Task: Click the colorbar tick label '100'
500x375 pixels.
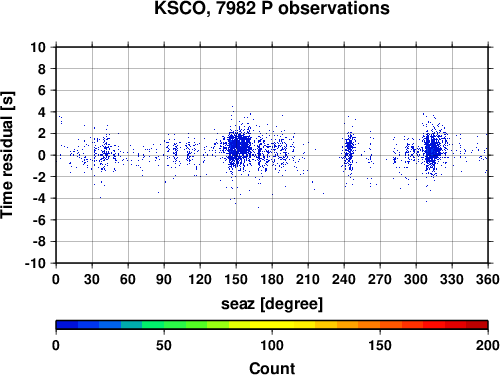Action: coord(272,345)
